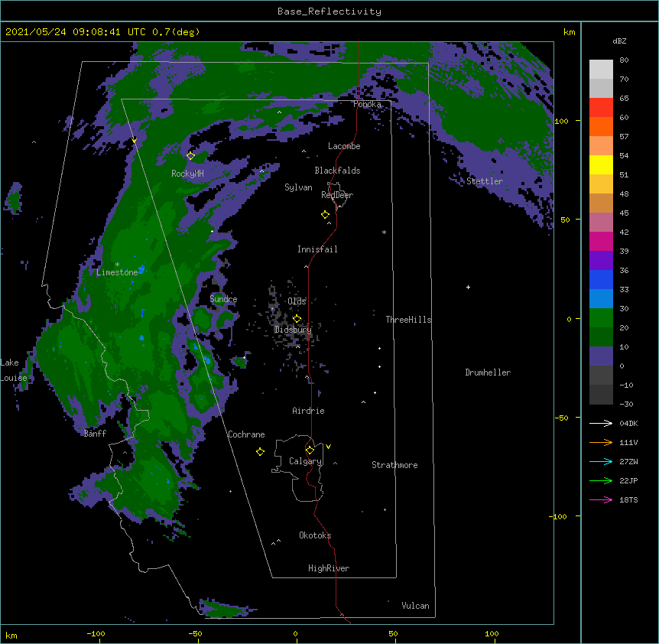The image size is (659, 644).
Task: Click the Lake Louise label
Action: coord(14,370)
